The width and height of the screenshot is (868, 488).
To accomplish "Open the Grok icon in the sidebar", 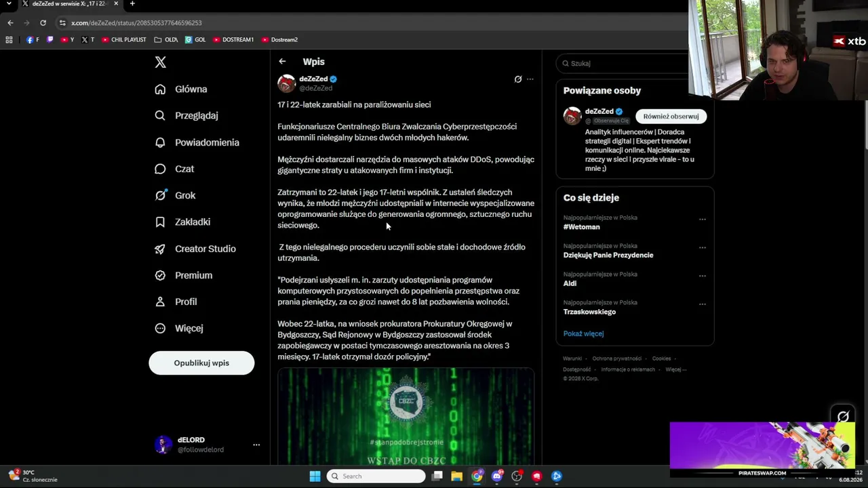I will [x=160, y=195].
